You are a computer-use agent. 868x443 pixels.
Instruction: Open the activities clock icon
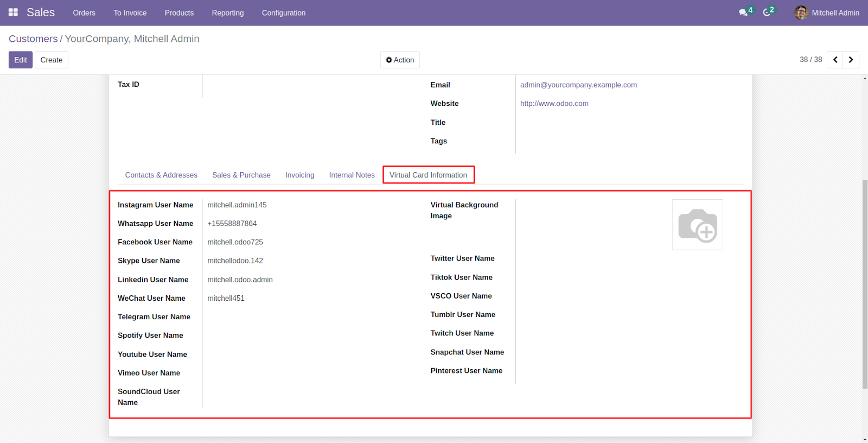point(767,12)
